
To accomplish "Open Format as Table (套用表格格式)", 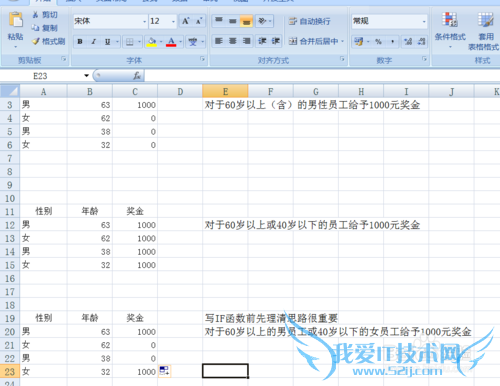I will [x=484, y=31].
